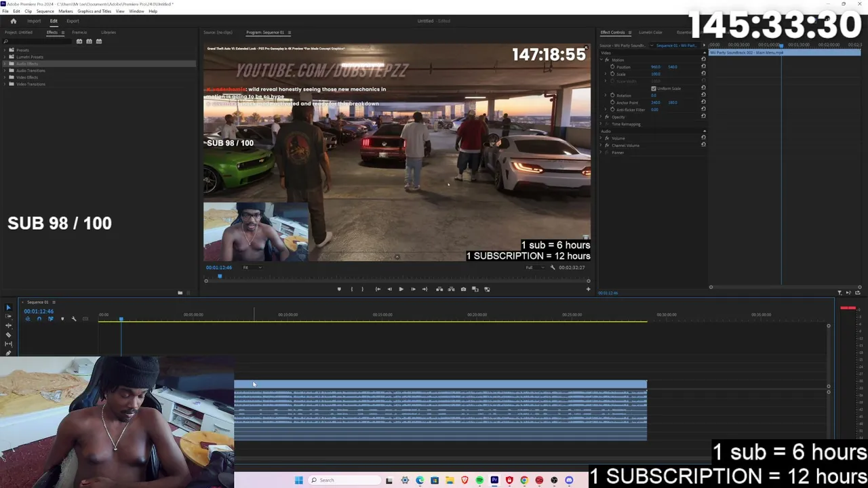Viewport: 868px width, 488px height.
Task: Filter by YUV Effects
Action: (x=99, y=41)
